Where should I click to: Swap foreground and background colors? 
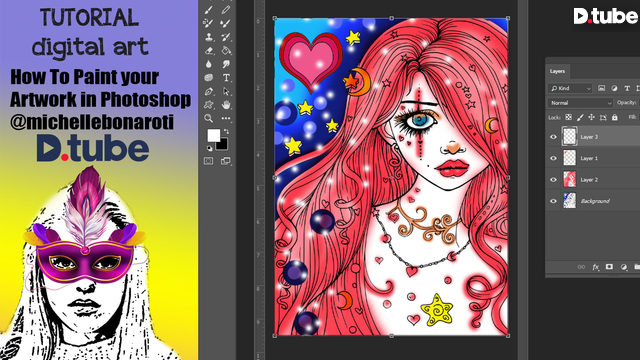tap(226, 132)
